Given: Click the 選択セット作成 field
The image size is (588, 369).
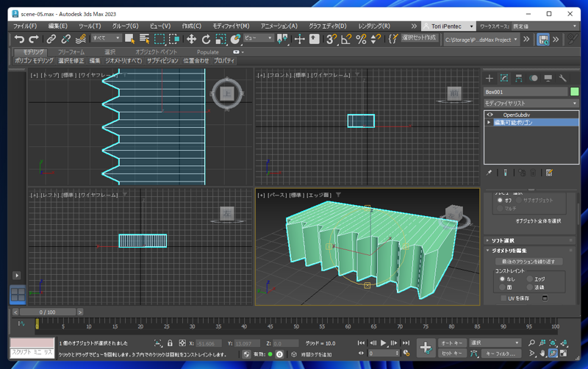Looking at the screenshot, I should pos(419,37).
